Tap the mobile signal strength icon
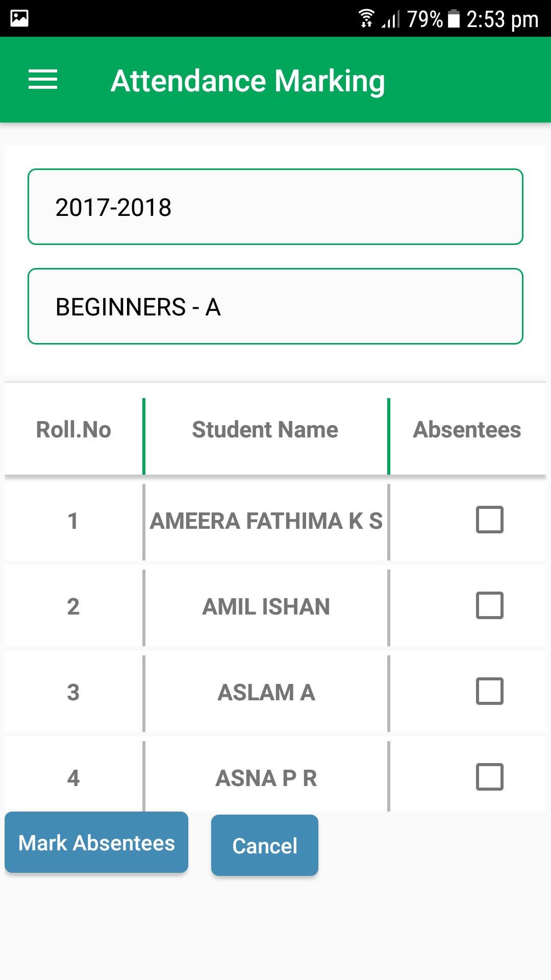 pos(391,19)
